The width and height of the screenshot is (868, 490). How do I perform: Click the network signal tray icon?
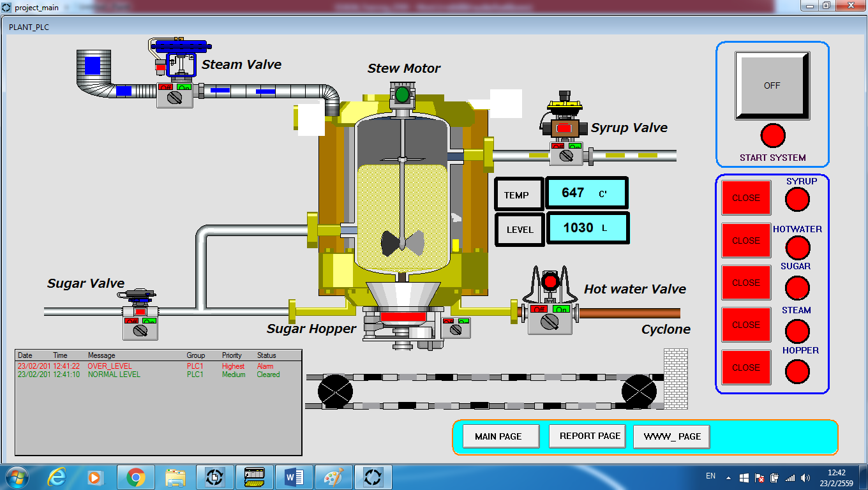[790, 477]
